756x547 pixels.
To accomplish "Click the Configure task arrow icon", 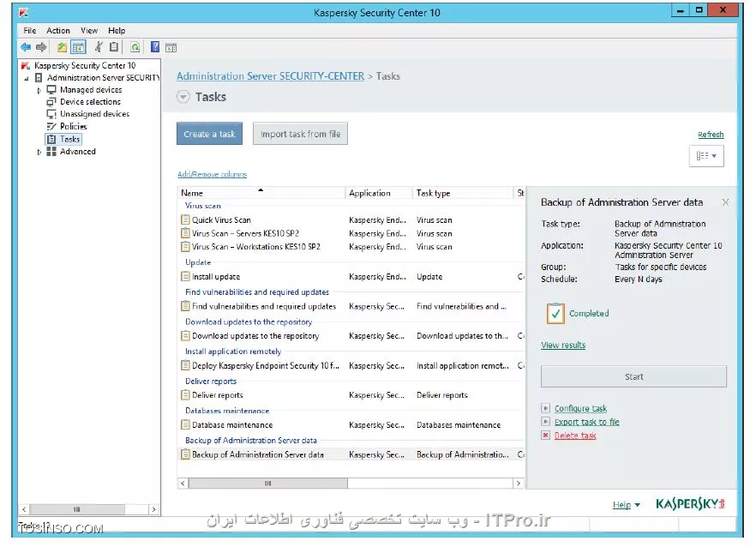I will point(545,408).
